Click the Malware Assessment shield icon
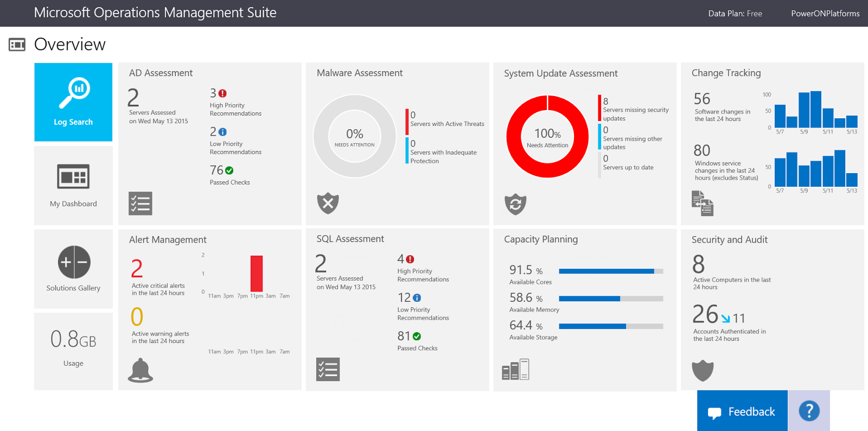Image resolution: width=868 pixels, height=431 pixels. click(328, 204)
